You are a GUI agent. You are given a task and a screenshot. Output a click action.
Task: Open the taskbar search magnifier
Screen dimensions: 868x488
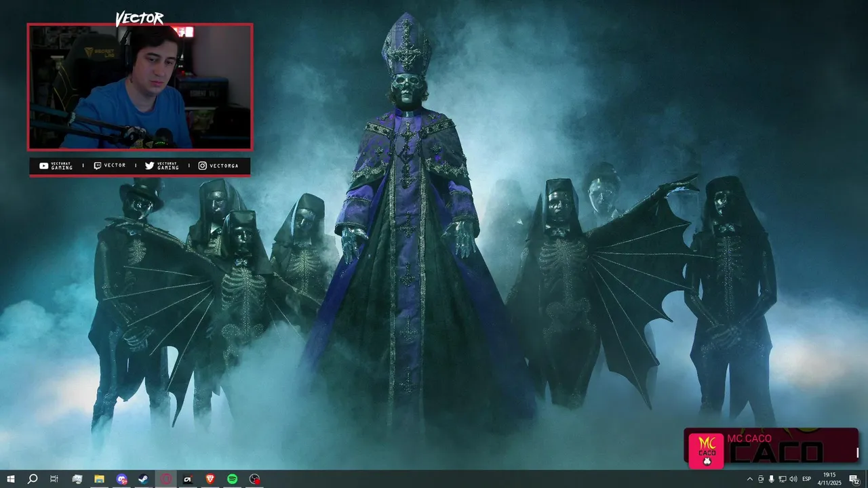(x=32, y=479)
